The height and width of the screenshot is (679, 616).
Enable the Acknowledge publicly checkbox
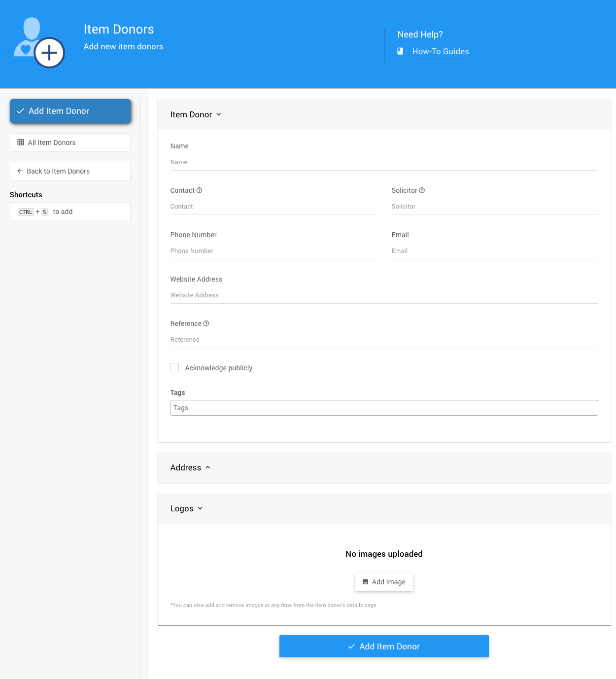pos(174,367)
